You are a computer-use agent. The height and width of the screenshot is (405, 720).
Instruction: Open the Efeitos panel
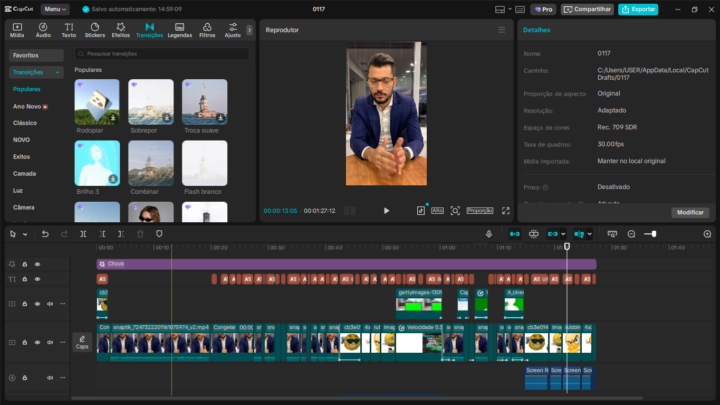(120, 30)
